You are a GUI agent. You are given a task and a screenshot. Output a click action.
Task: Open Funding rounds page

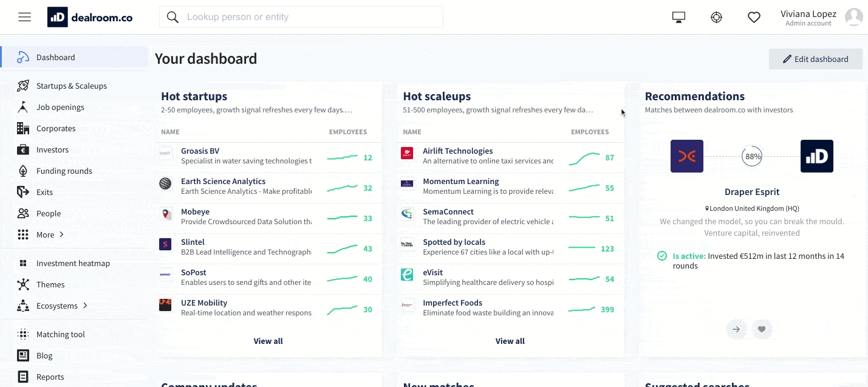tap(64, 171)
